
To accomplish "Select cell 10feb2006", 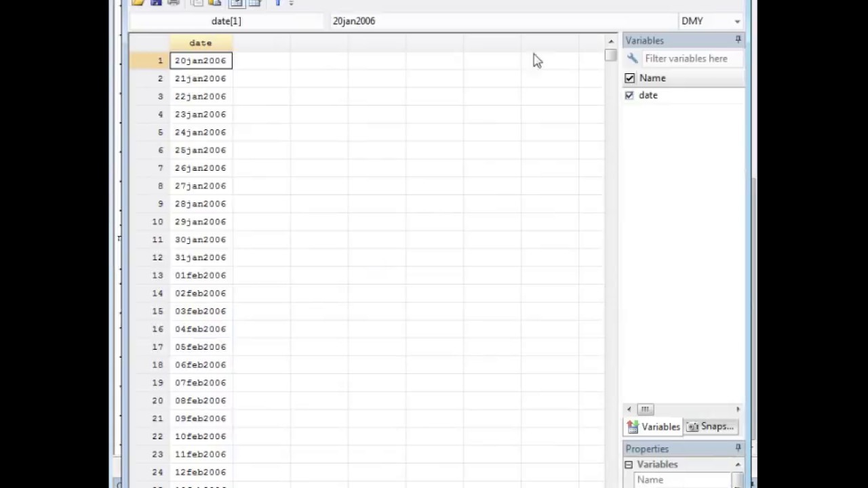I will 201,436.
